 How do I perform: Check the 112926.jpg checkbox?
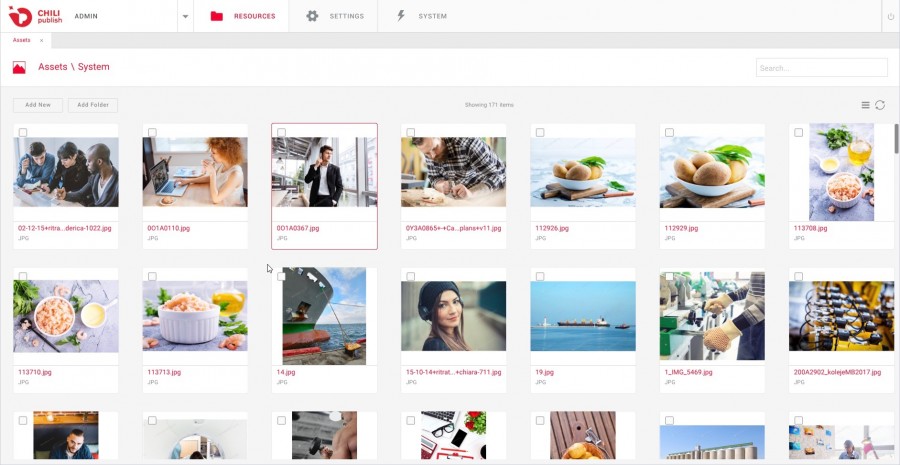pos(540,133)
